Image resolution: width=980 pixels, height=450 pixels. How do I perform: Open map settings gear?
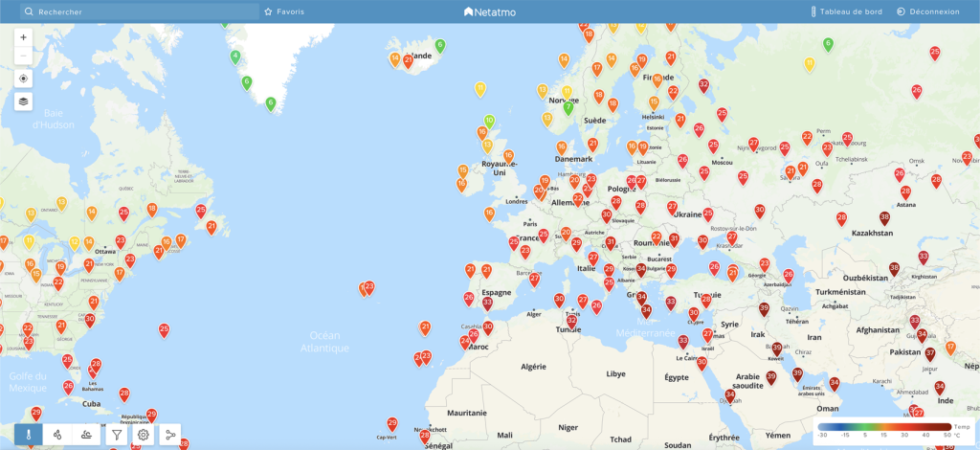click(x=144, y=435)
